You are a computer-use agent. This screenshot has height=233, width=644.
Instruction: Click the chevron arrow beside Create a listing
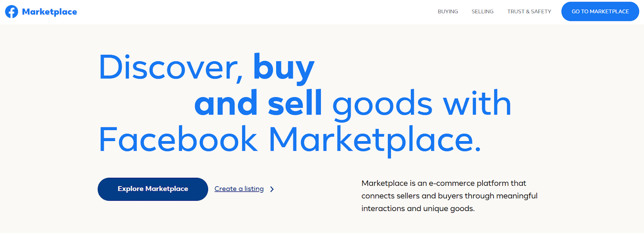[x=272, y=189]
